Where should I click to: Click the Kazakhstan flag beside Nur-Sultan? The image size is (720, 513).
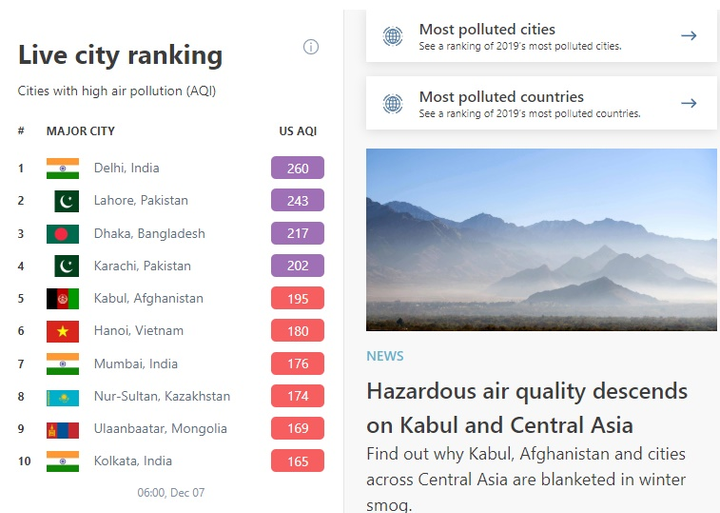62,396
